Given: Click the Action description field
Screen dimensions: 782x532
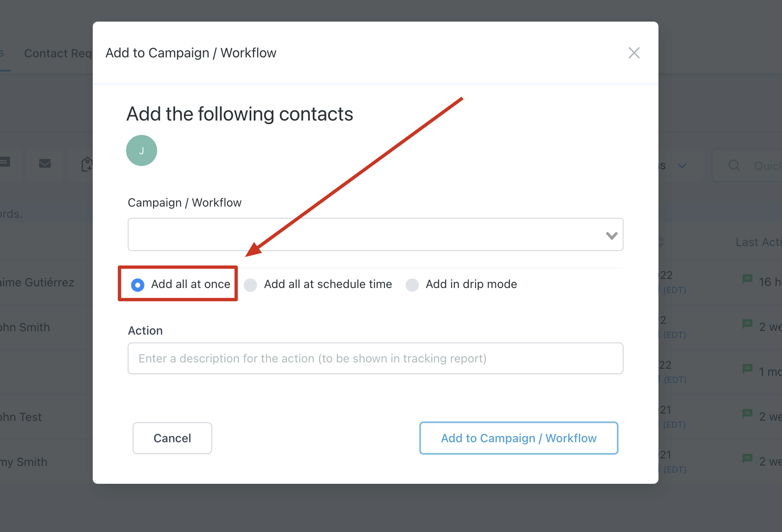Looking at the screenshot, I should 375,358.
